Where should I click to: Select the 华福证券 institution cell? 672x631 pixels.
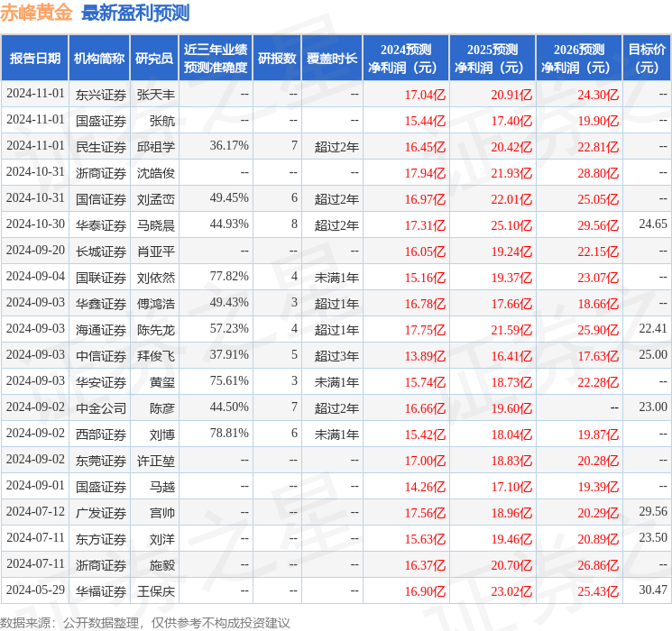[101, 591]
